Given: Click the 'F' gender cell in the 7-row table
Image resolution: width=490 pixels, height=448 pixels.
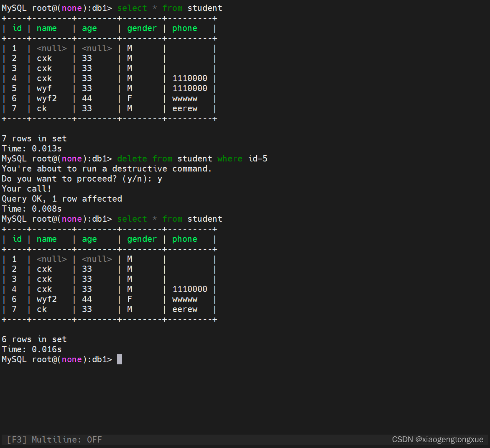Looking at the screenshot, I should [x=129, y=98].
